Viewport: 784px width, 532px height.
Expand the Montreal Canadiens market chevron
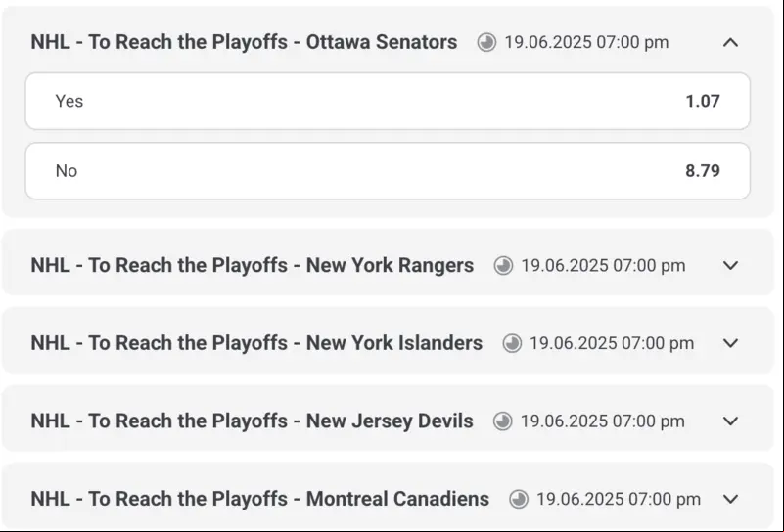(x=730, y=499)
